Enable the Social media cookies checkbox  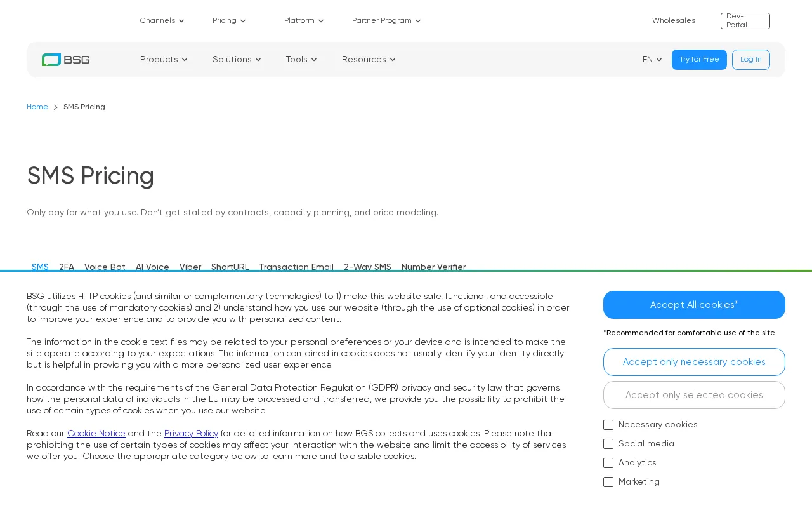(608, 444)
